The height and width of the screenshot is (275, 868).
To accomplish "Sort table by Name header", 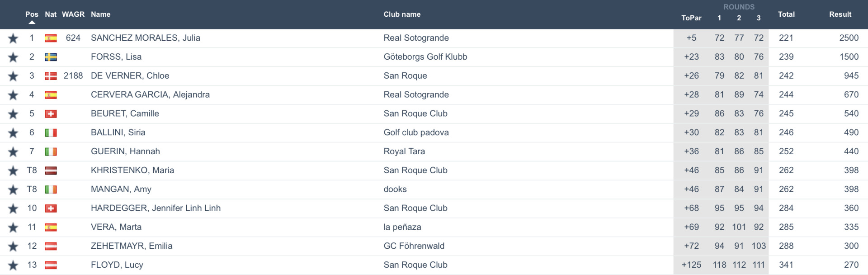I will (100, 14).
